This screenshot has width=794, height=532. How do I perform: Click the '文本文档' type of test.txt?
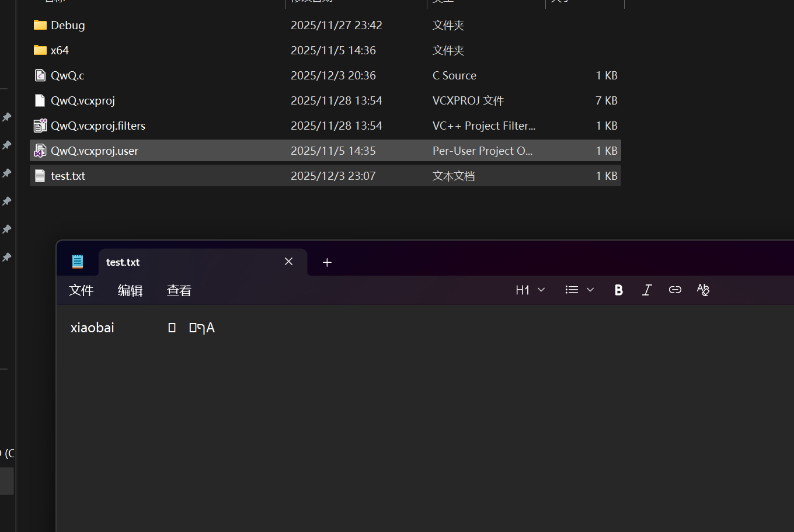coord(454,176)
